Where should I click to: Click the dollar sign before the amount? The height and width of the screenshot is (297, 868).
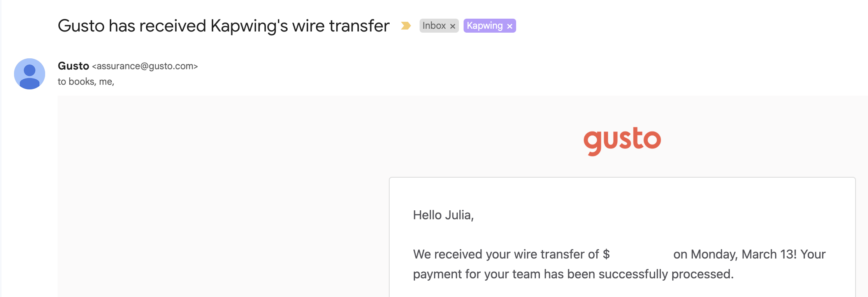click(606, 254)
